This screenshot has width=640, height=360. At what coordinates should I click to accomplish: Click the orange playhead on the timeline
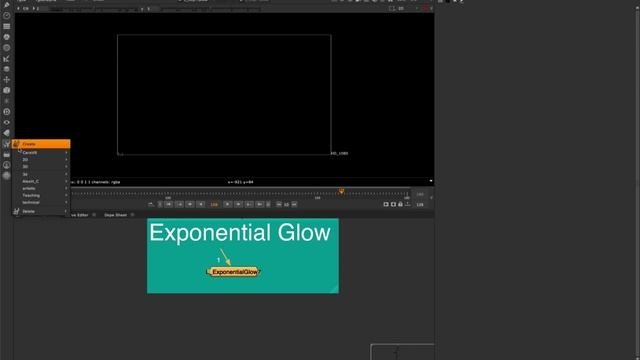tap(341, 191)
